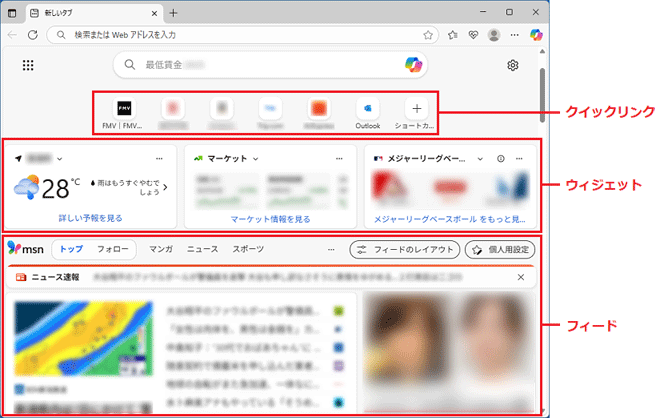This screenshot has width=664, height=418.
Task: Open Copilot icon in browser toolbar
Action: [536, 35]
